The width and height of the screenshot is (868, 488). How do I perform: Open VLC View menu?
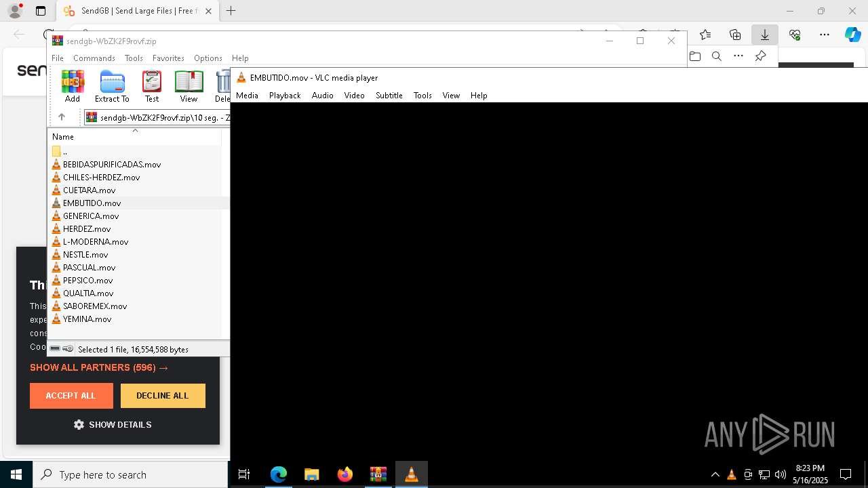pyautogui.click(x=451, y=96)
